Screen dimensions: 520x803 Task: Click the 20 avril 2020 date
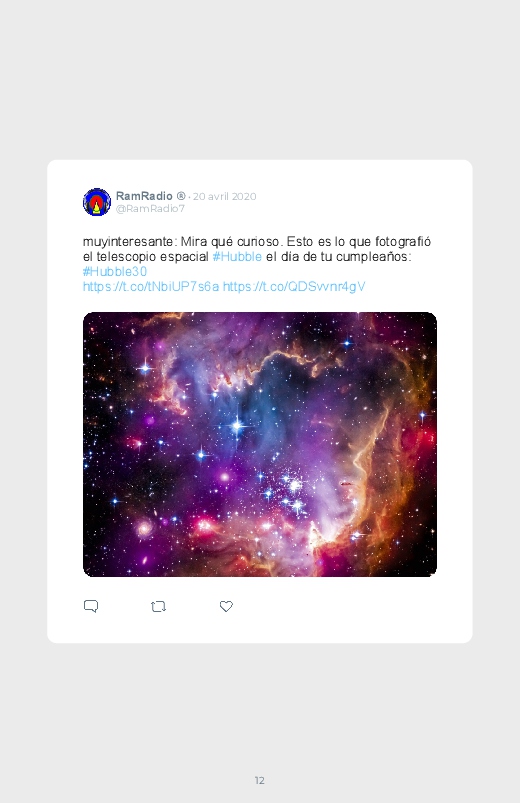[224, 196]
